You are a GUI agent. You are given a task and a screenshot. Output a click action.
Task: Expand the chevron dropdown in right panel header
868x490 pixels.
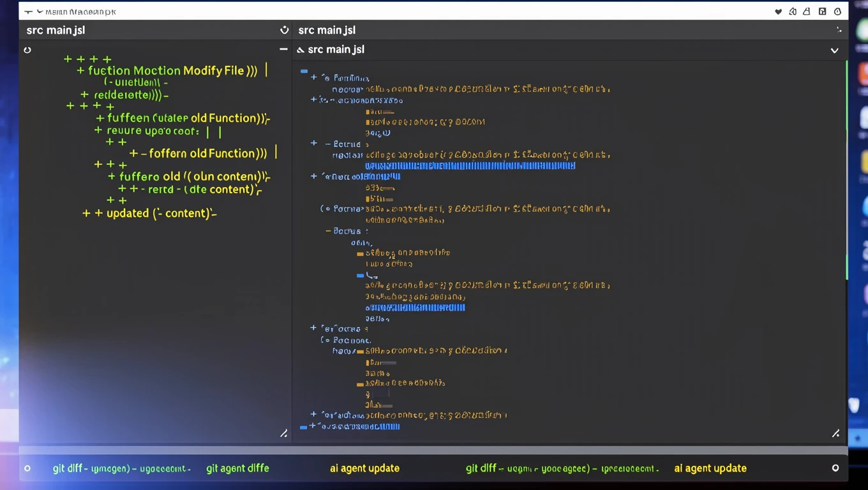[x=834, y=50]
